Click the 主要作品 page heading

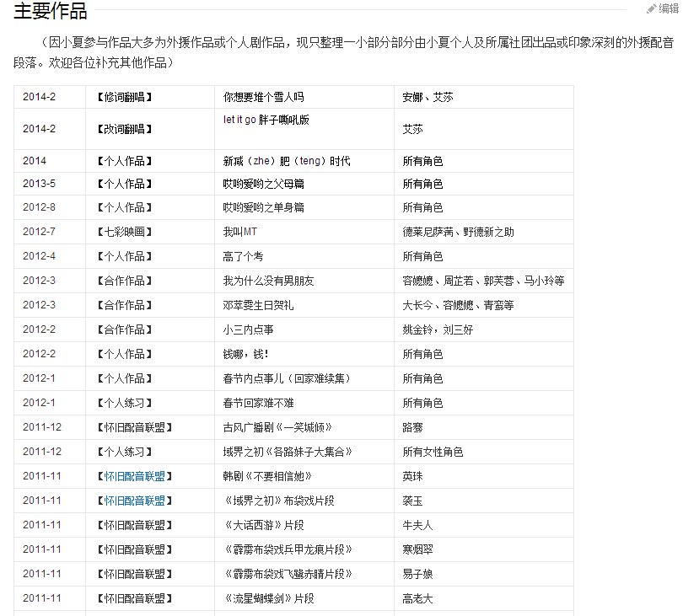[x=51, y=10]
